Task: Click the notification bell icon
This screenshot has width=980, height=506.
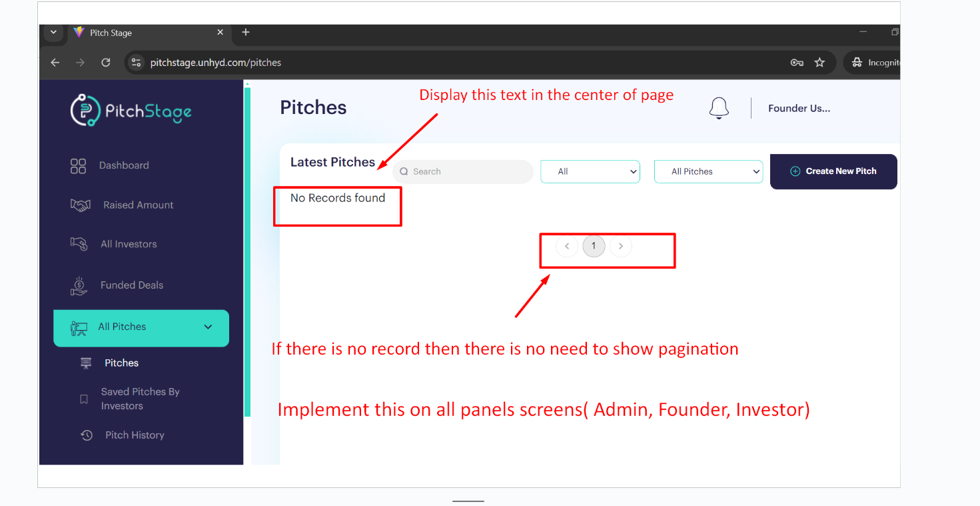Action: click(x=719, y=108)
